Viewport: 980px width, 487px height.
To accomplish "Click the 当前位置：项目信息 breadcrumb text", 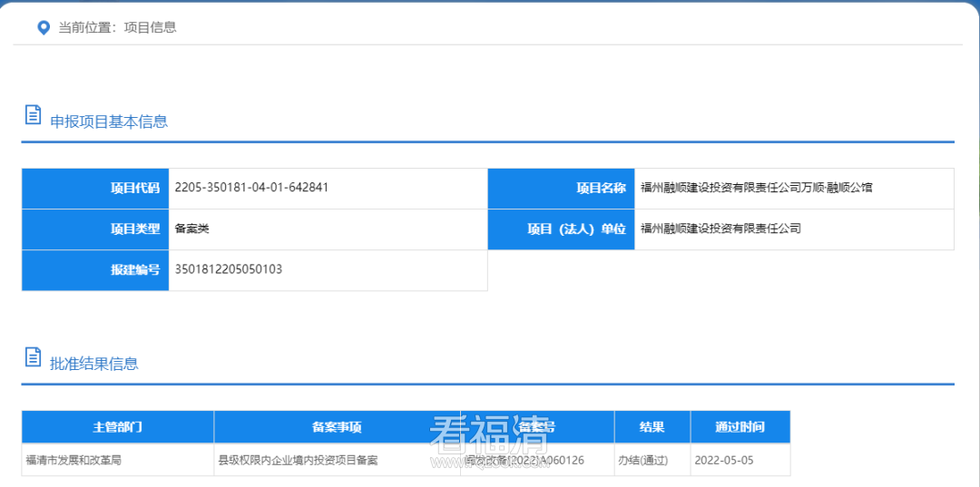I will pos(117,28).
